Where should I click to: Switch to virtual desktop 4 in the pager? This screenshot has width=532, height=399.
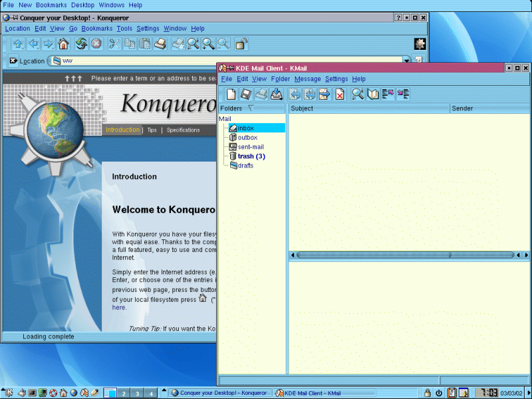click(x=151, y=393)
